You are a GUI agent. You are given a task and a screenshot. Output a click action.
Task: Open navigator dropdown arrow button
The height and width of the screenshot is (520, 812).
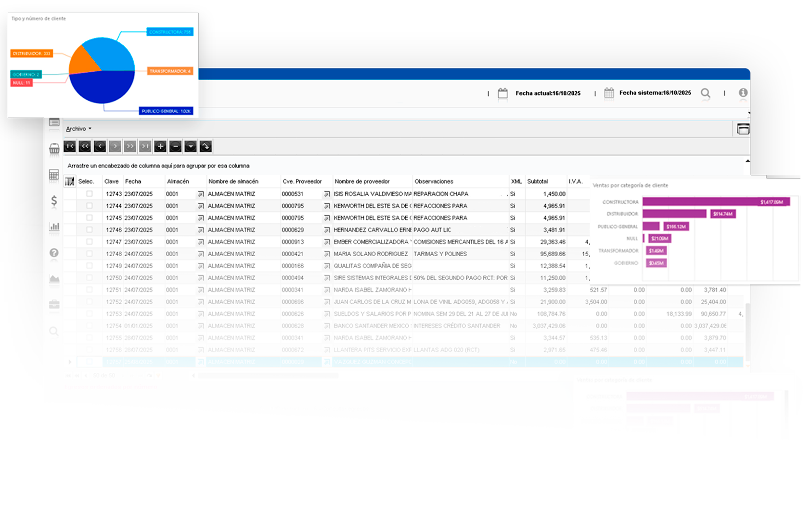click(x=191, y=146)
